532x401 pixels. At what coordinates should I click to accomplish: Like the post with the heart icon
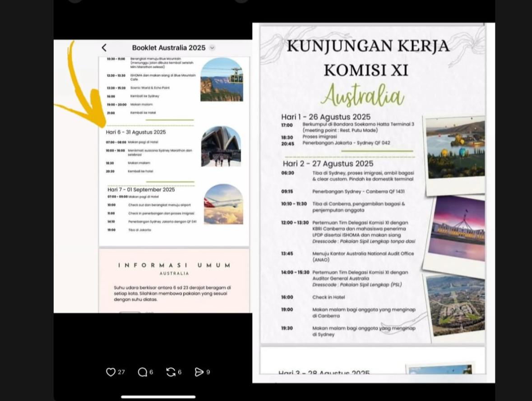click(111, 372)
